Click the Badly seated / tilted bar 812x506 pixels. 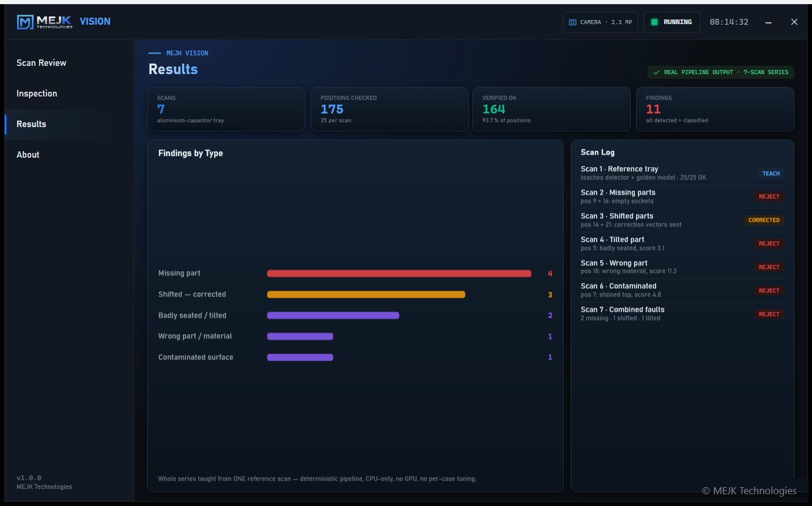pos(333,315)
